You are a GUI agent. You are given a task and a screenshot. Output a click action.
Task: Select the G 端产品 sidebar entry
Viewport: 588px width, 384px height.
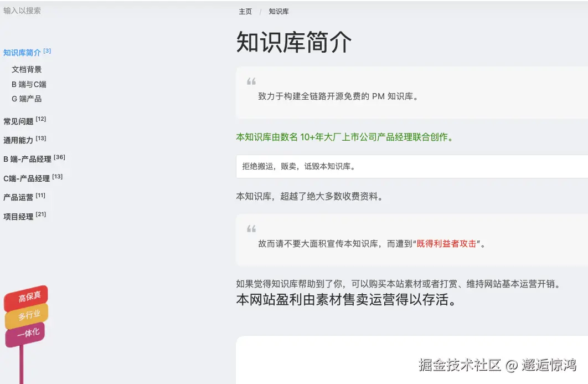point(27,98)
